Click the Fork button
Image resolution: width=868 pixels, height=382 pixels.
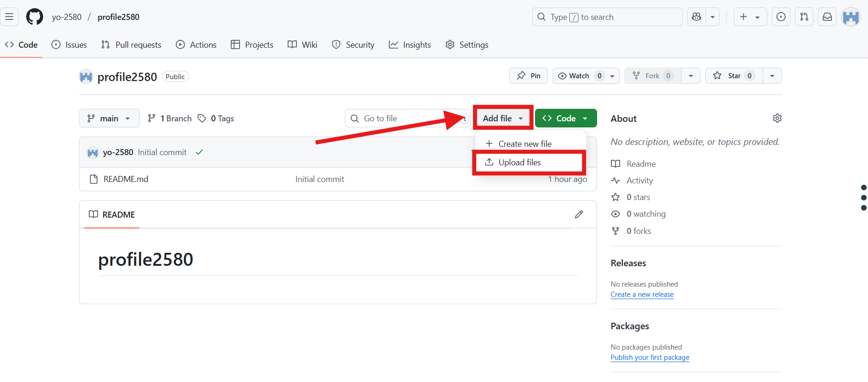pos(653,76)
